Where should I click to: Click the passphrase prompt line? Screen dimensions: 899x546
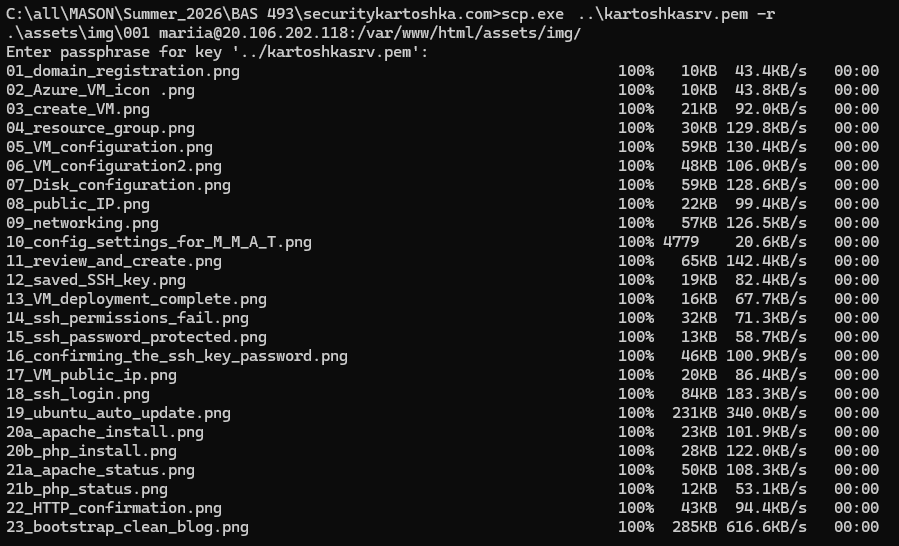point(217,52)
